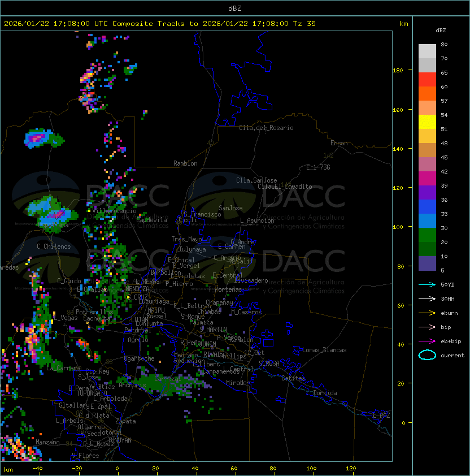This screenshot has width=470, height=476.
Task: Click the 'Tulumaya' label
Action: tap(193, 249)
